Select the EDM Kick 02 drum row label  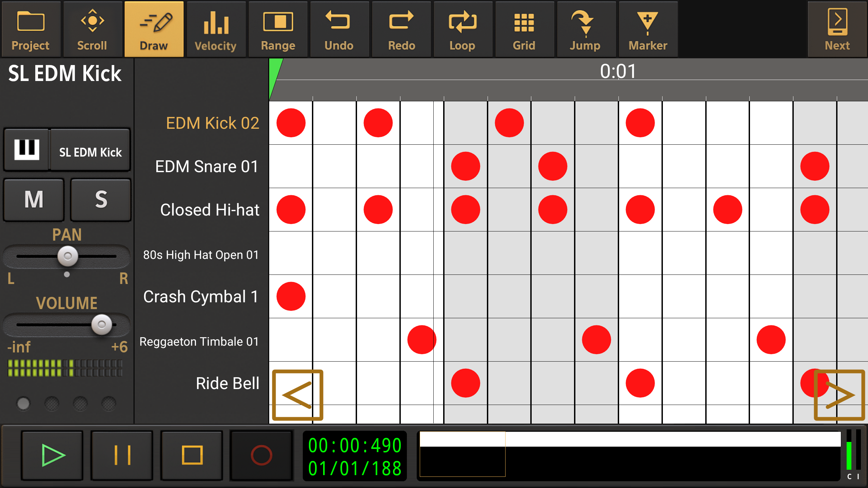[x=213, y=123]
